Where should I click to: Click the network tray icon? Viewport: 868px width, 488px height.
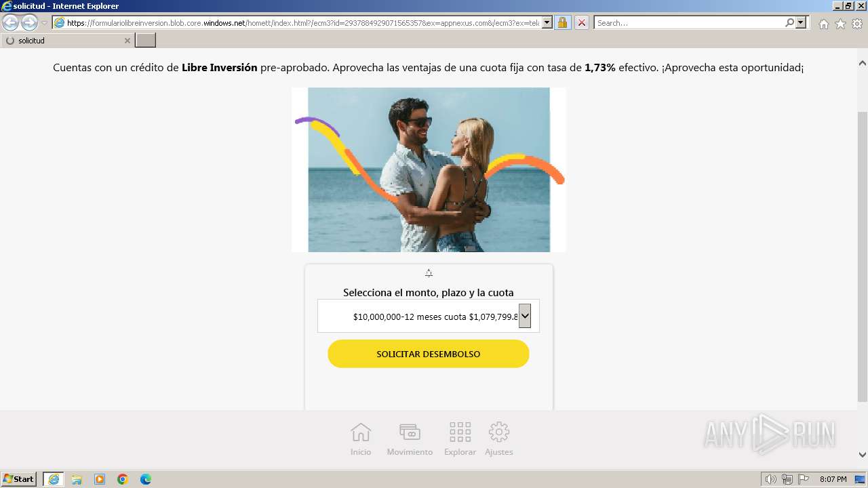tap(787, 479)
